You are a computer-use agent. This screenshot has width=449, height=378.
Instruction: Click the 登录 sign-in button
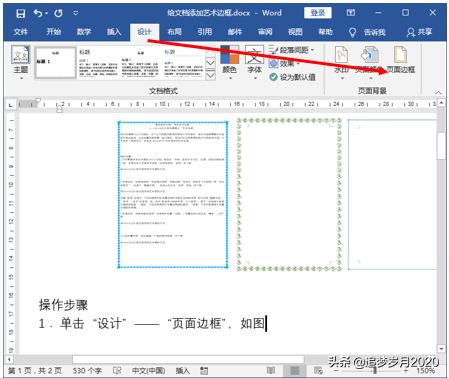318,13
